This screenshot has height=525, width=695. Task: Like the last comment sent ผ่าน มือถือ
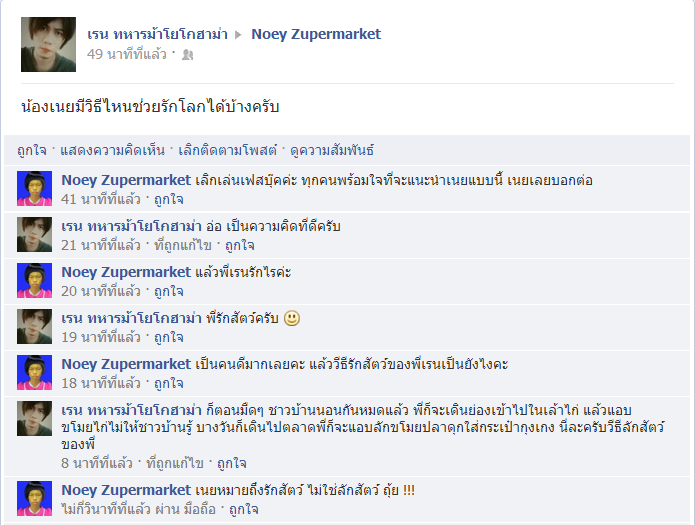[x=244, y=509]
